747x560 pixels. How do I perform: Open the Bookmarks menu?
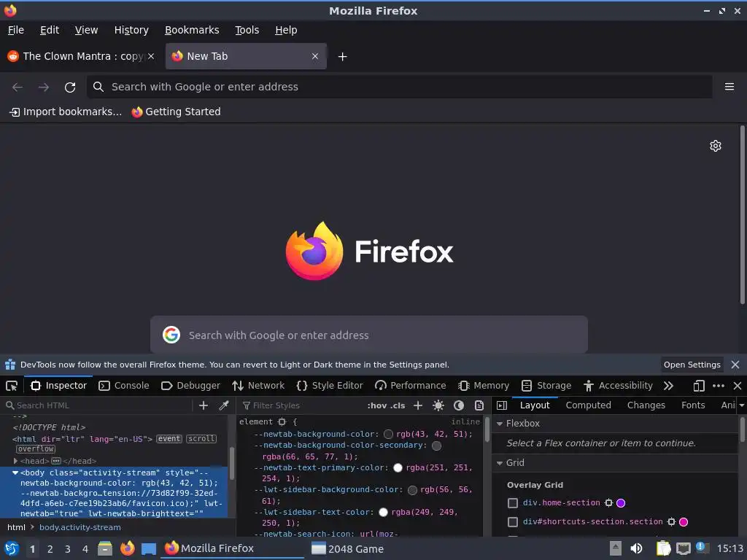192,30
